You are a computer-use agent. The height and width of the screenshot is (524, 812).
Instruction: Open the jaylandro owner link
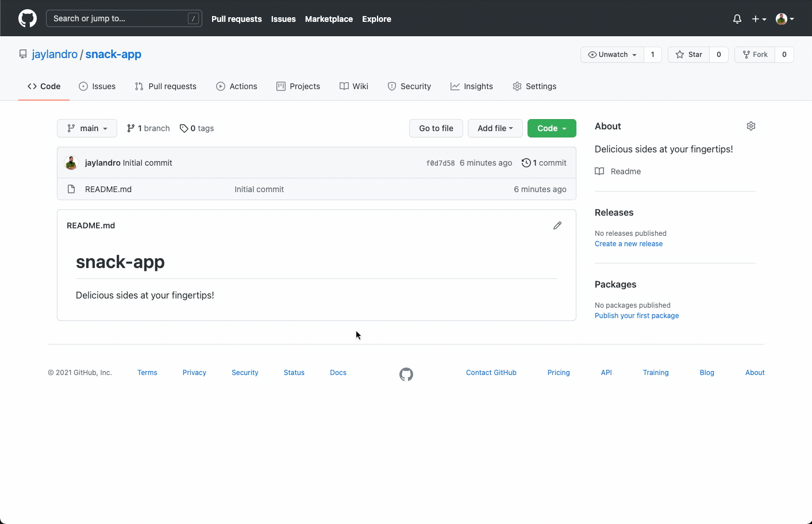coord(55,54)
